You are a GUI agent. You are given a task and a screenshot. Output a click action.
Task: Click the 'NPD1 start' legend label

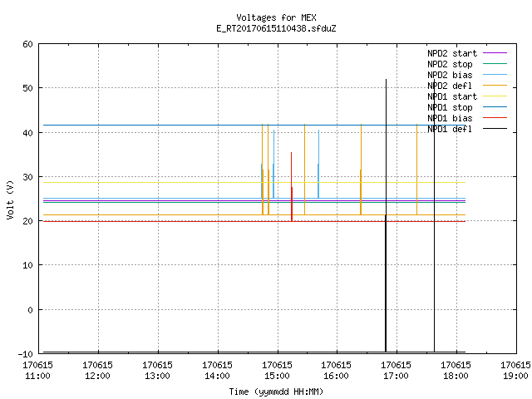pos(452,96)
